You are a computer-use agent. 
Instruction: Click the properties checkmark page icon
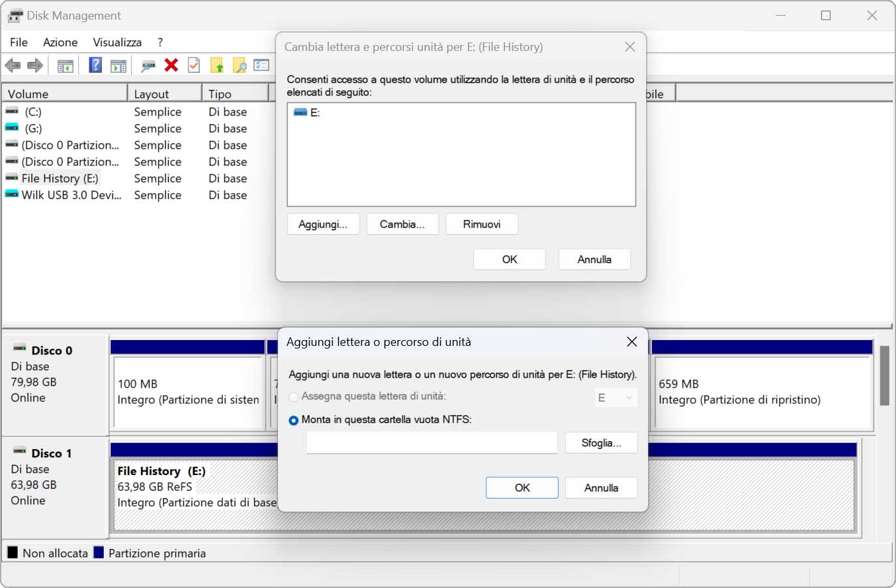pos(194,65)
